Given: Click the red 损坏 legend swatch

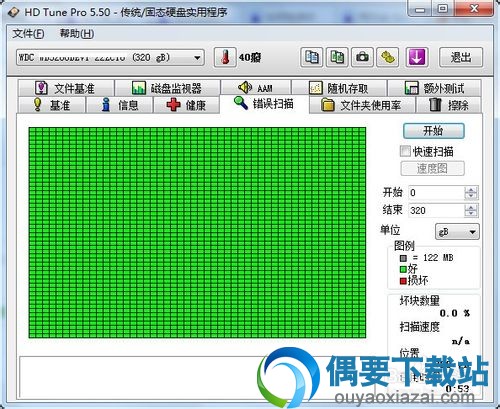Looking at the screenshot, I should click(x=403, y=281).
